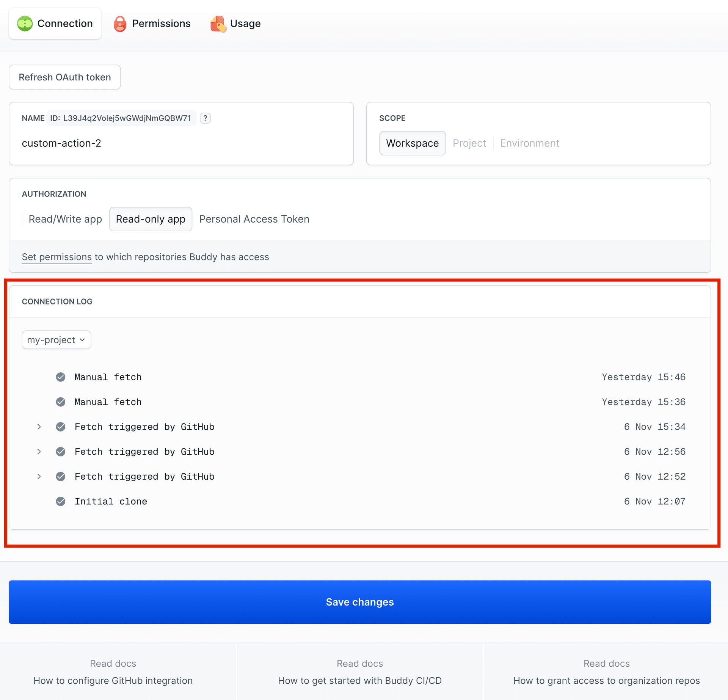Click Refresh OAuth token button
Screen dimensions: 728x700
65,77
